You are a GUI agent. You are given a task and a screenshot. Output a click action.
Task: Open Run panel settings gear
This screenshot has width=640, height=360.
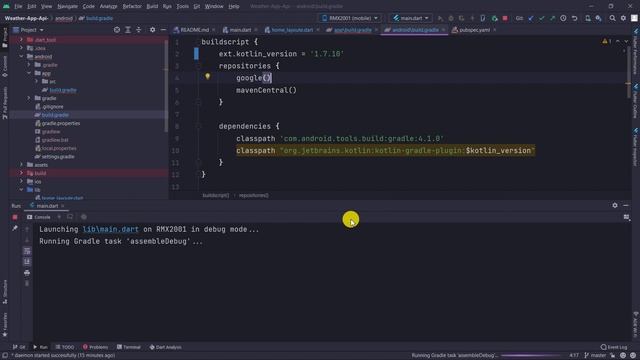(x=615, y=206)
